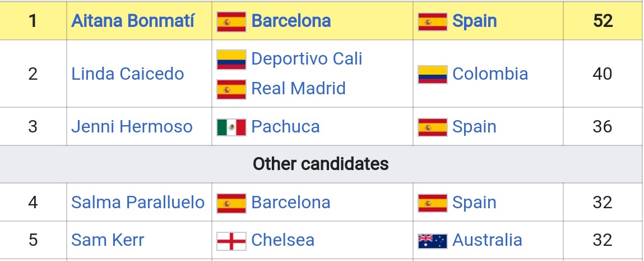Click the Mexico flag next to Pachuca
The width and height of the screenshot is (644, 261).
231,127
